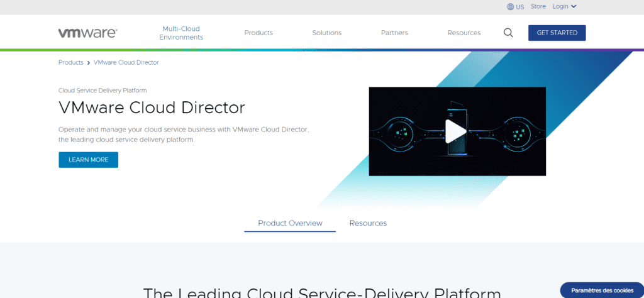The height and width of the screenshot is (298, 644).
Task: Open Paramètres des cookies button
Action: coord(602,290)
